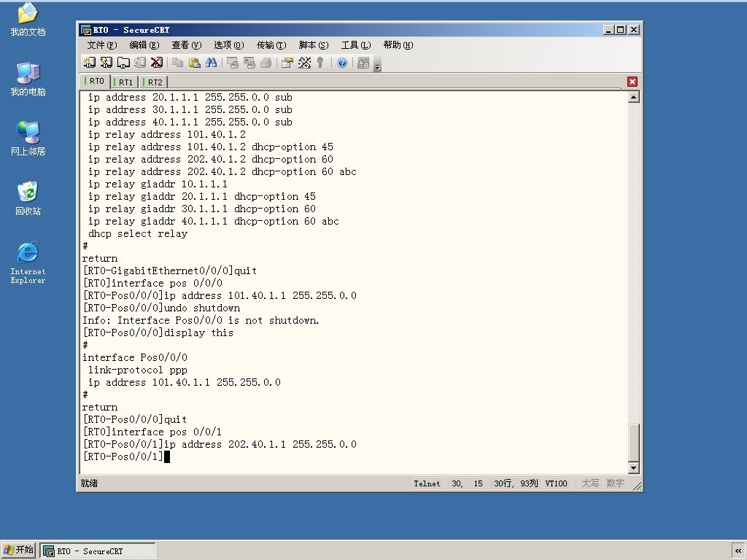Open the 选项(O) menu

click(228, 44)
